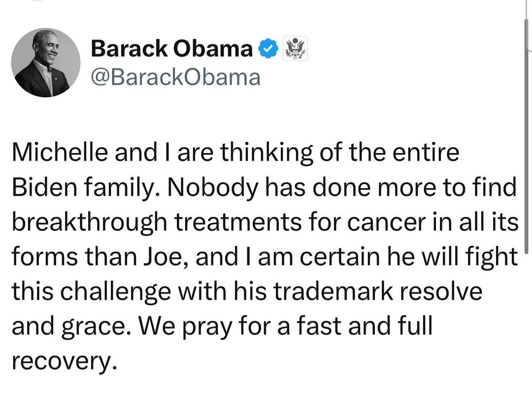Click the Barack Obama display name
532x396 pixels.
pos(171,48)
